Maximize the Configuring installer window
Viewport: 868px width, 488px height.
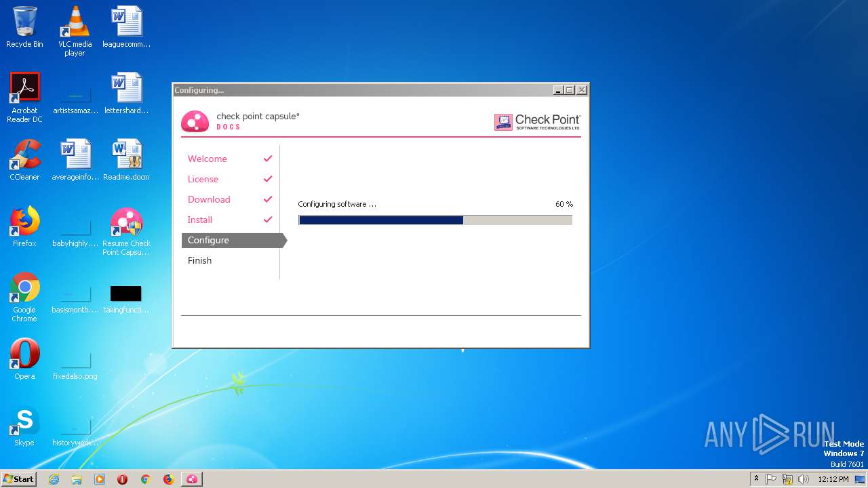570,89
